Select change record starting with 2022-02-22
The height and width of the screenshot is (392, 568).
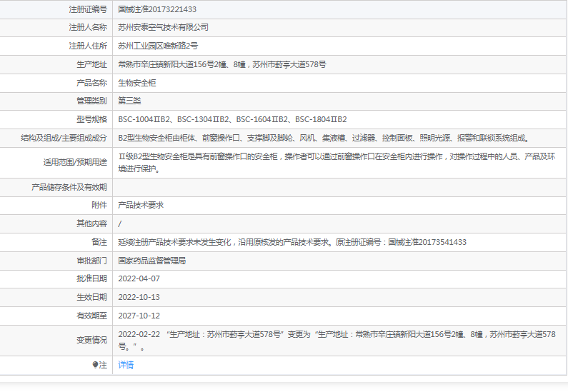337,341
